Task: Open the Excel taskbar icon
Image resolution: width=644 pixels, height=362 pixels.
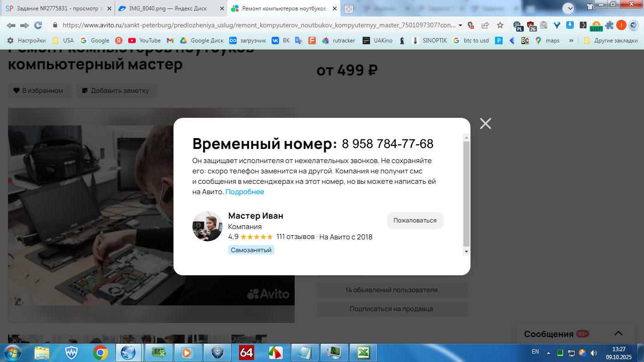Action: click(363, 353)
